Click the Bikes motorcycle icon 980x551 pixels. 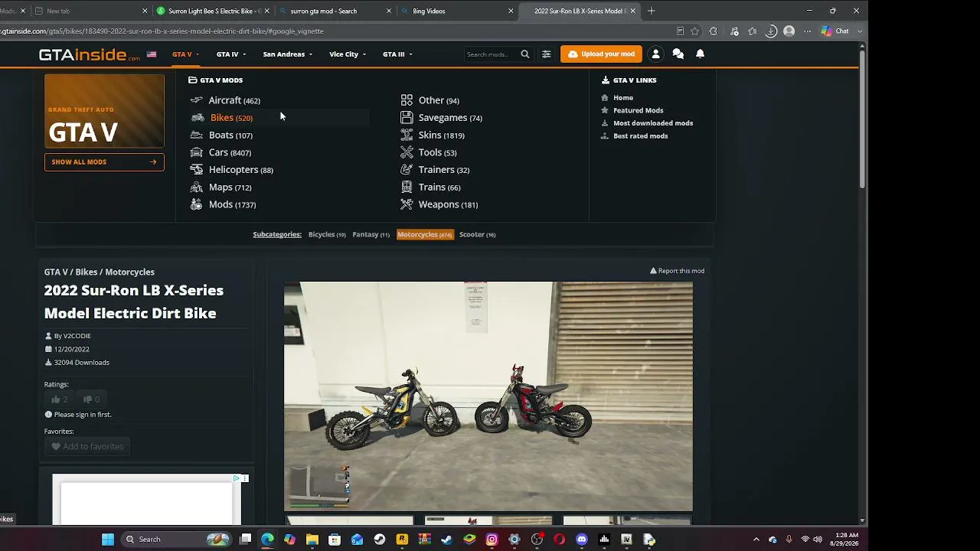pos(198,118)
